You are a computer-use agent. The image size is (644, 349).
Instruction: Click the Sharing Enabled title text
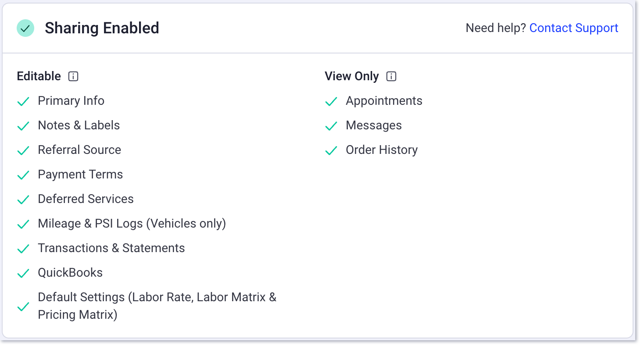pyautogui.click(x=102, y=28)
